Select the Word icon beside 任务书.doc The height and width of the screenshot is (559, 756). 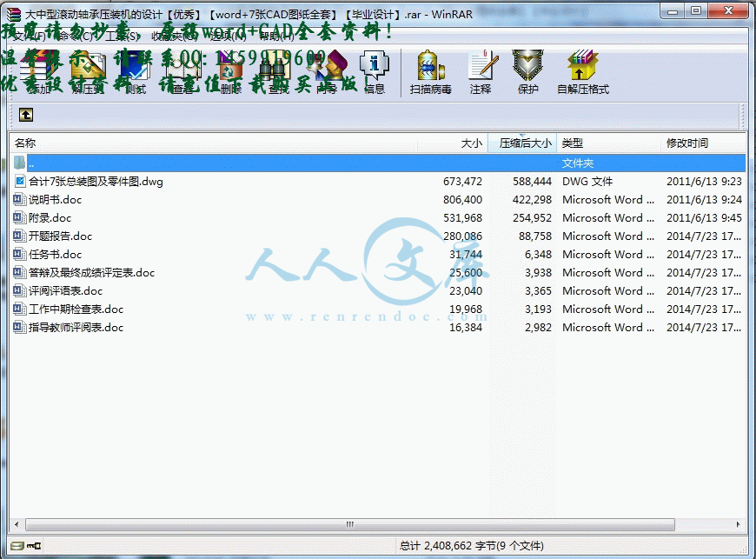[20, 254]
